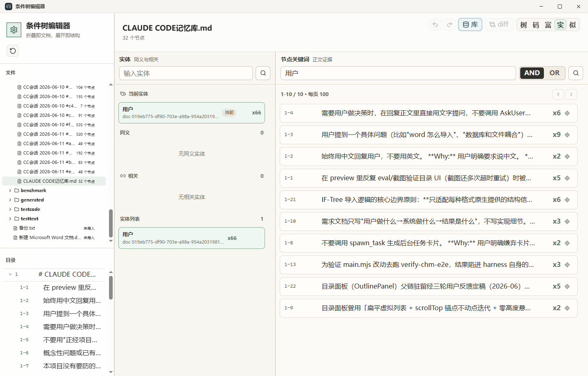
Task: Run the node keyword search magnifier
Action: (x=576, y=73)
